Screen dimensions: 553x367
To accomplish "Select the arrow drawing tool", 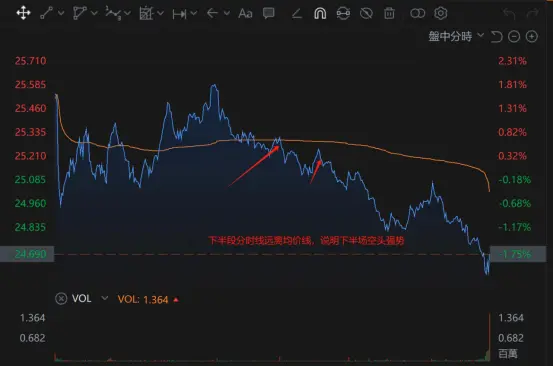I will 212,13.
